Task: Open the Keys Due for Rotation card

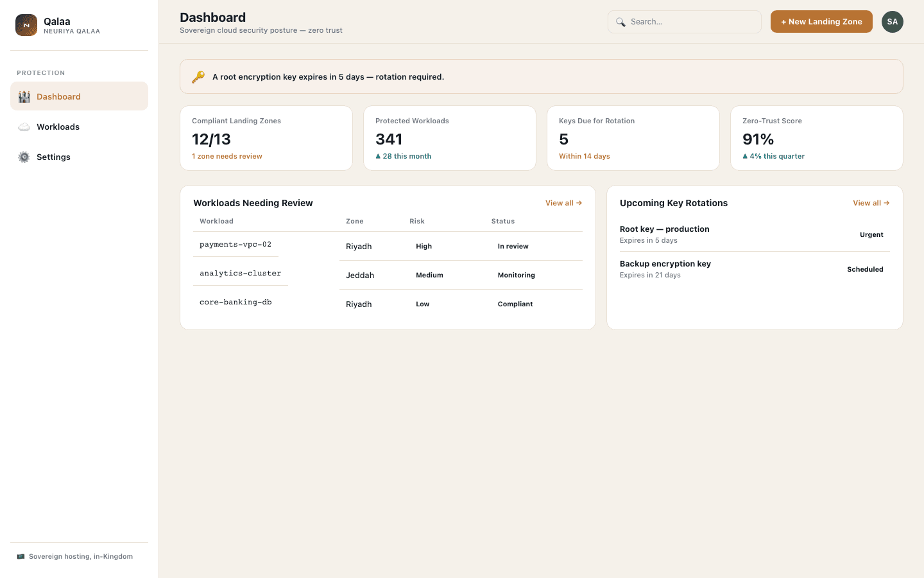Action: click(633, 138)
